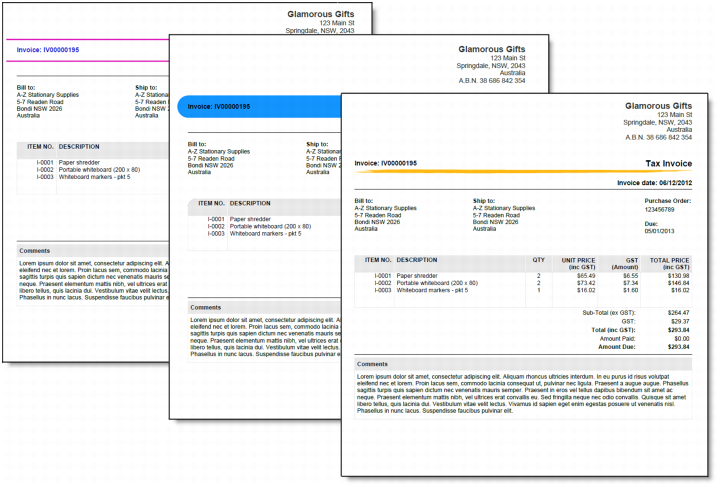Select the 'Amount Paid:' label

[x=618, y=339]
